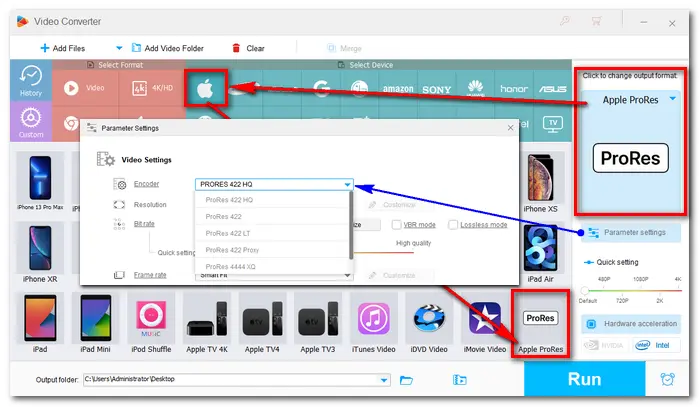Click the Merge button
The height and width of the screenshot is (407, 700).
pyautogui.click(x=344, y=48)
